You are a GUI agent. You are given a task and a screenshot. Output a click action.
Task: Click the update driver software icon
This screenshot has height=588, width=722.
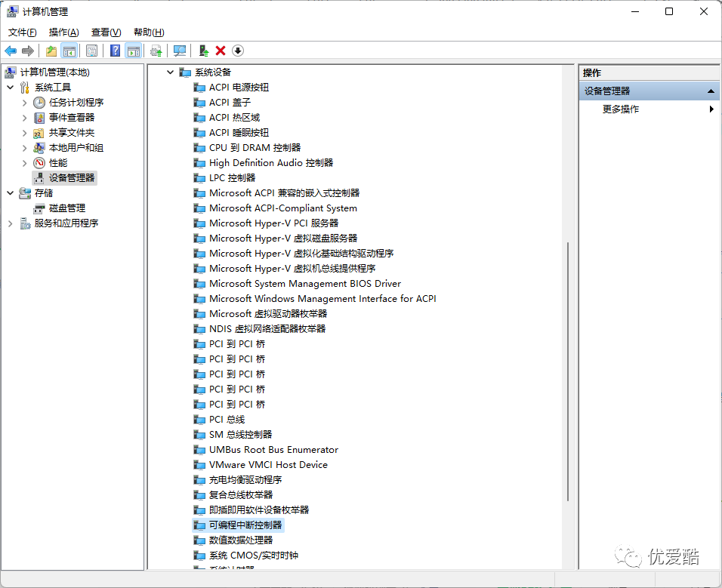click(155, 51)
